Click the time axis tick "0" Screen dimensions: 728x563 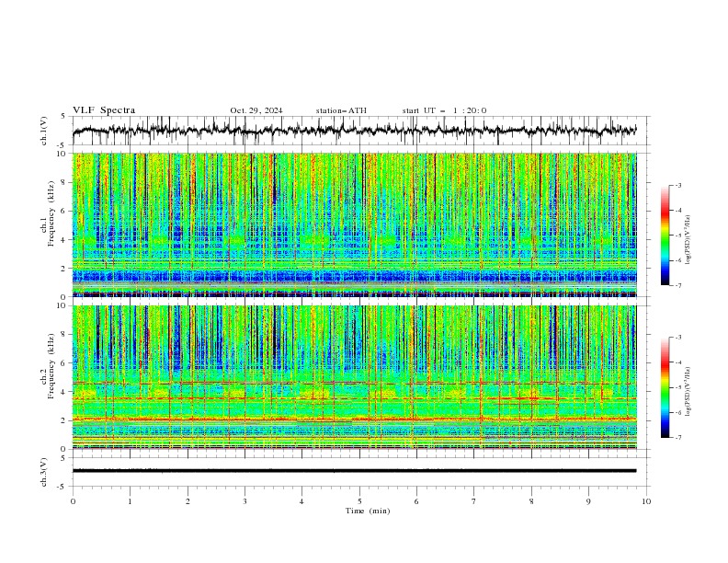point(73,501)
